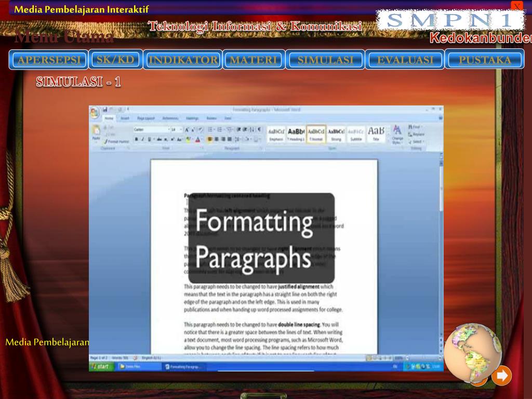532x399 pixels.
Task: Click the Menu Utama heading link
Action: pos(64,36)
